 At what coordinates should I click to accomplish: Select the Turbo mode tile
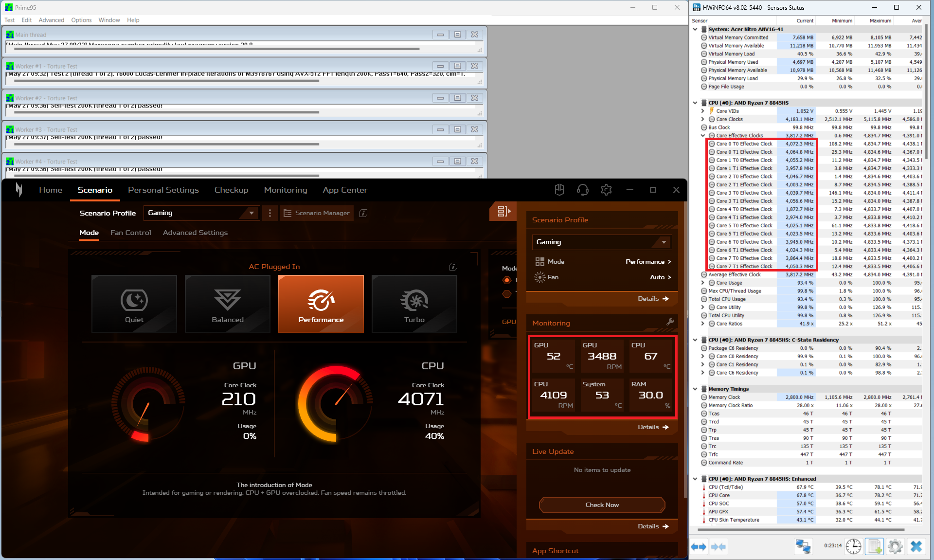414,304
